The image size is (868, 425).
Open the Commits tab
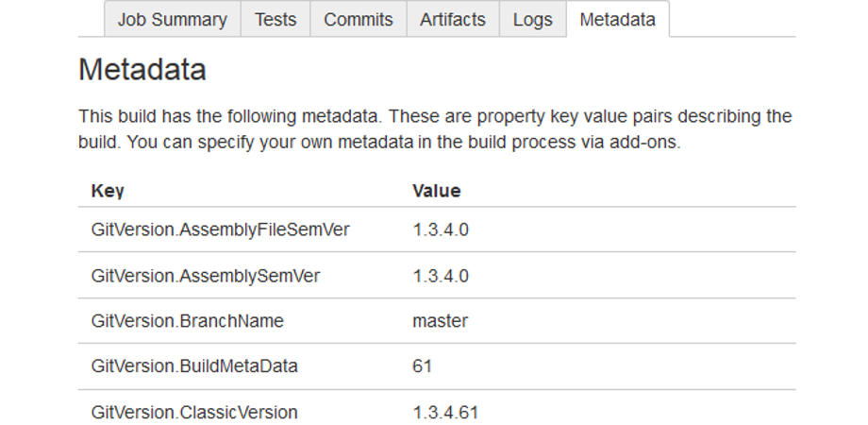pyautogui.click(x=358, y=19)
